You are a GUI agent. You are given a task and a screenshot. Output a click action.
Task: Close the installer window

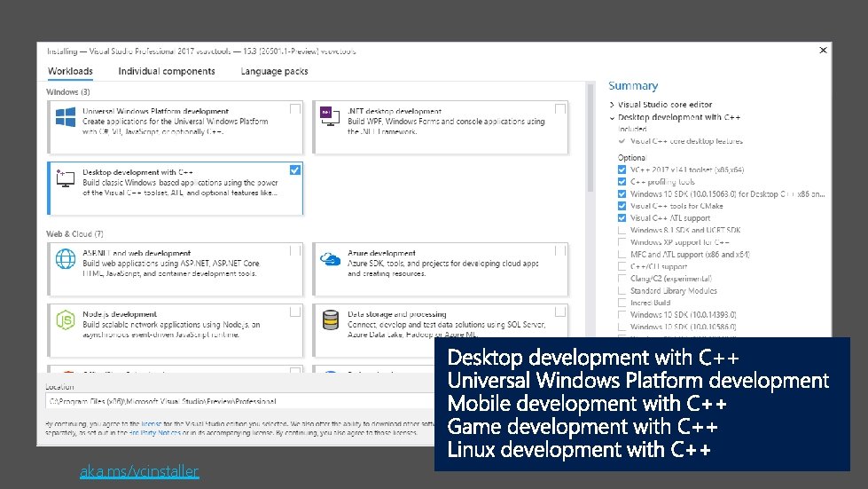(x=823, y=51)
